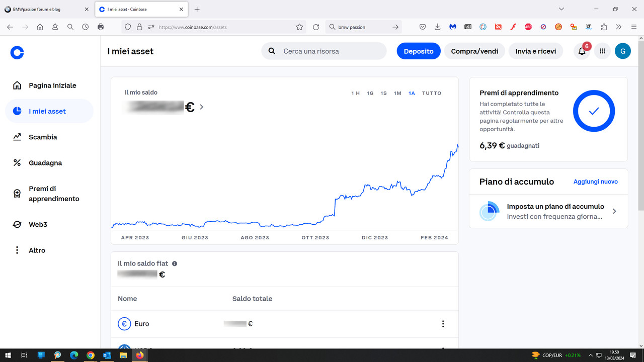Screen dimensions: 644x362
Task: Select I miei asset in sidebar
Action: point(49,111)
